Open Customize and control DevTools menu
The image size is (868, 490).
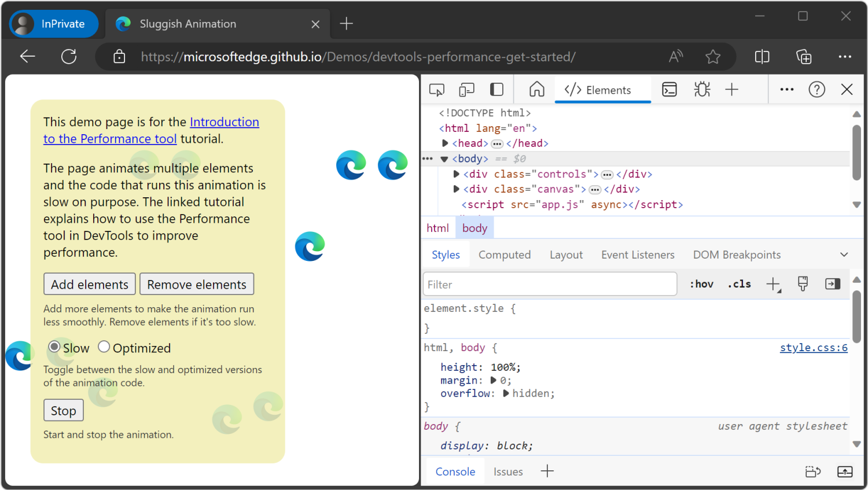[787, 89]
